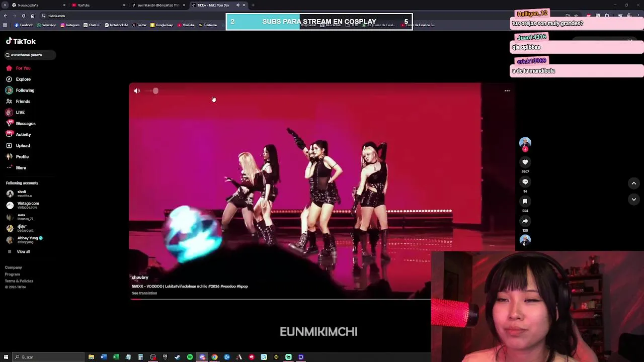644x362 pixels.
Task: Open Steam from the taskbar
Action: tap(177, 357)
